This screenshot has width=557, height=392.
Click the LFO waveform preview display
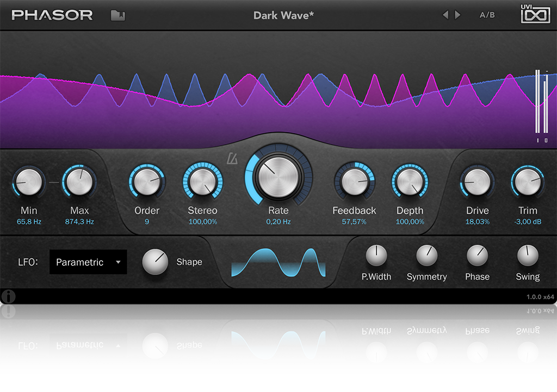pos(278,263)
